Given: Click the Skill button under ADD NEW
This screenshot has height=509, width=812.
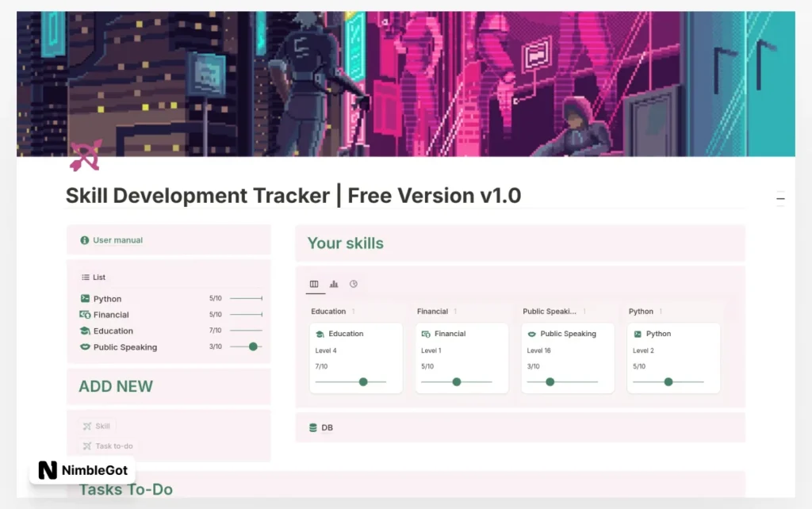Looking at the screenshot, I should (x=97, y=427).
